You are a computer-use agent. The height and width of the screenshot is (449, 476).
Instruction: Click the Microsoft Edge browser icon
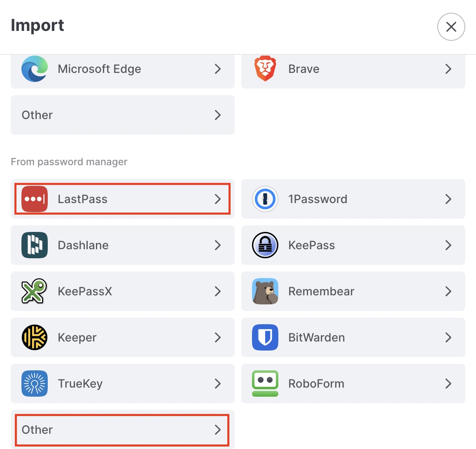coord(35,69)
